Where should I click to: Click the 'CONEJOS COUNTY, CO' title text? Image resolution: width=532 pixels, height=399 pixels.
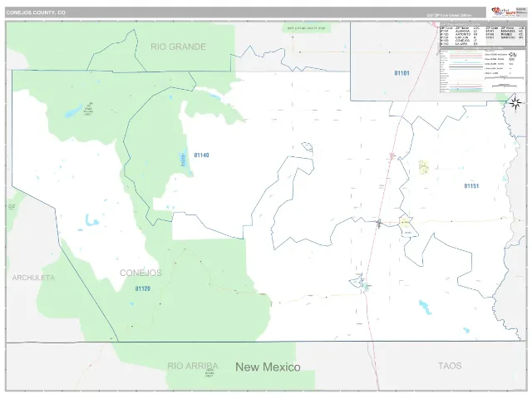pos(36,12)
